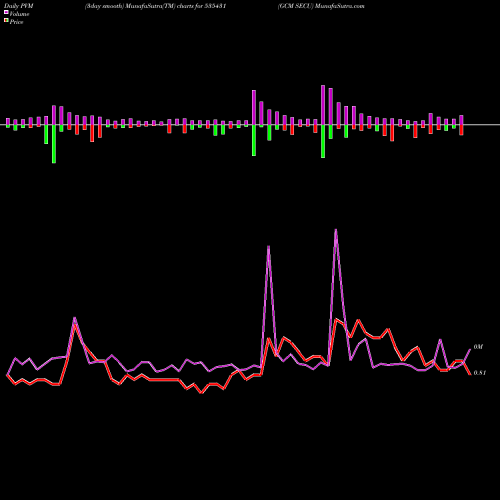
Task: Click the '0M' volume axis value
Action: click(x=478, y=347)
